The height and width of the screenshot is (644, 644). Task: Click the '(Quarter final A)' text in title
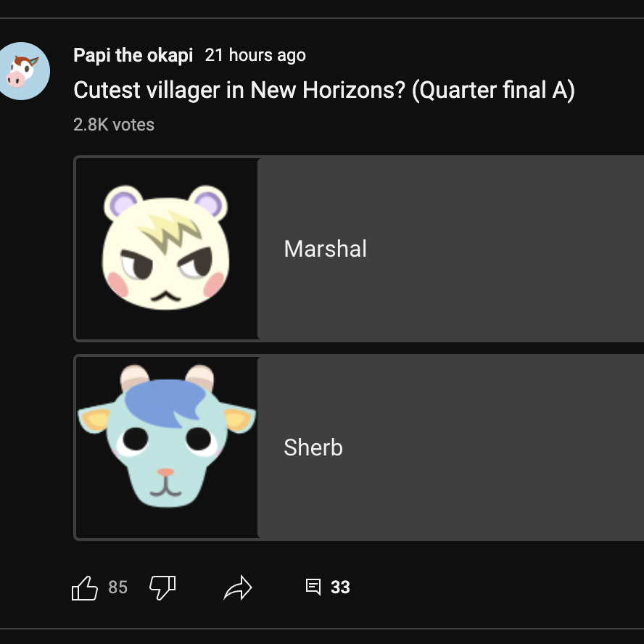click(493, 91)
